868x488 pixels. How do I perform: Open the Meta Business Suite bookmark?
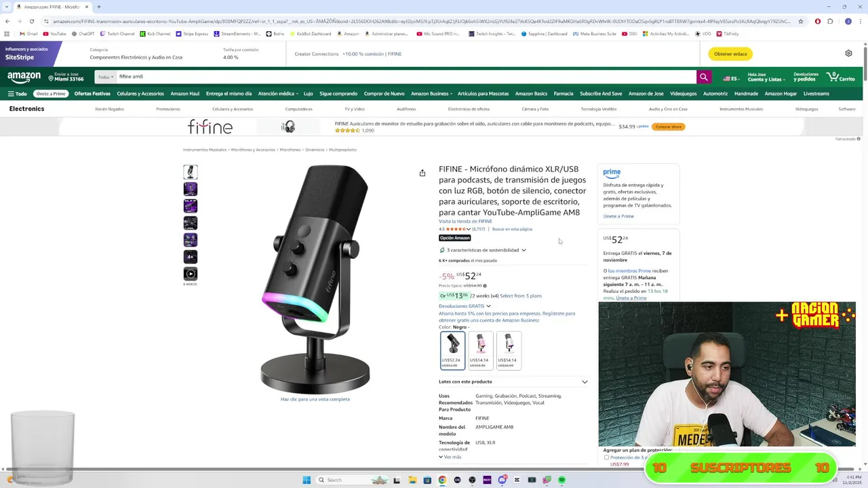point(595,33)
